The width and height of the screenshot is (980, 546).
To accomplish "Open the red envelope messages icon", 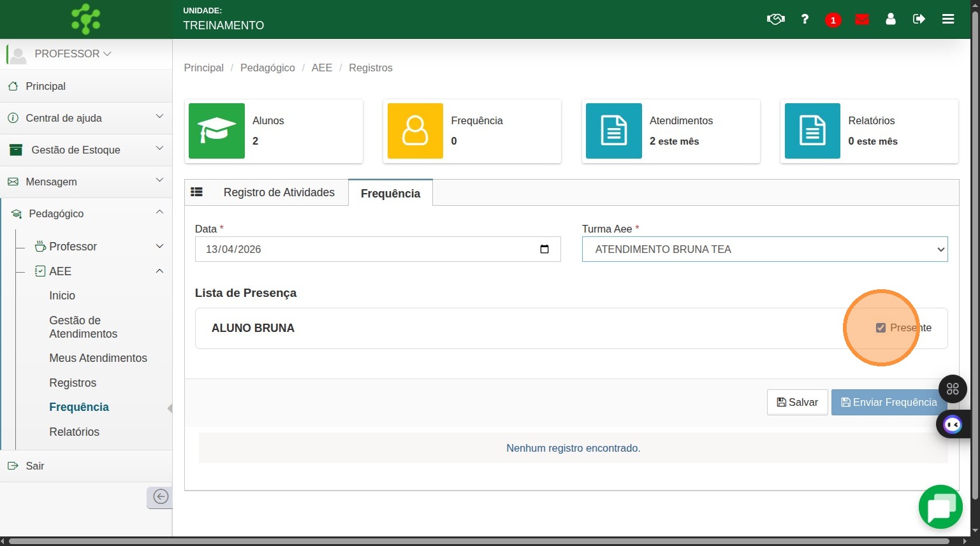I will 862,19.
